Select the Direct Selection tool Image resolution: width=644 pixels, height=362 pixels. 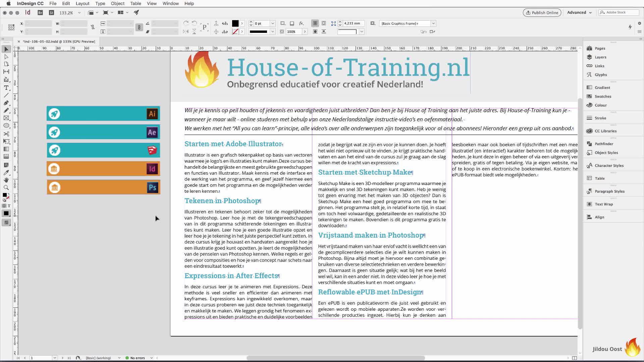pos(6,57)
